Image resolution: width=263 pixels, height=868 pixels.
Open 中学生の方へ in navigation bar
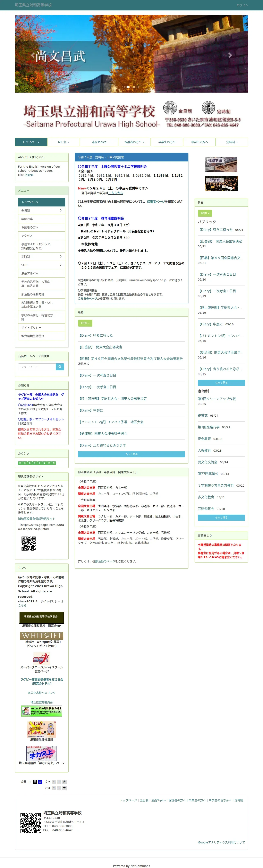click(x=199, y=142)
